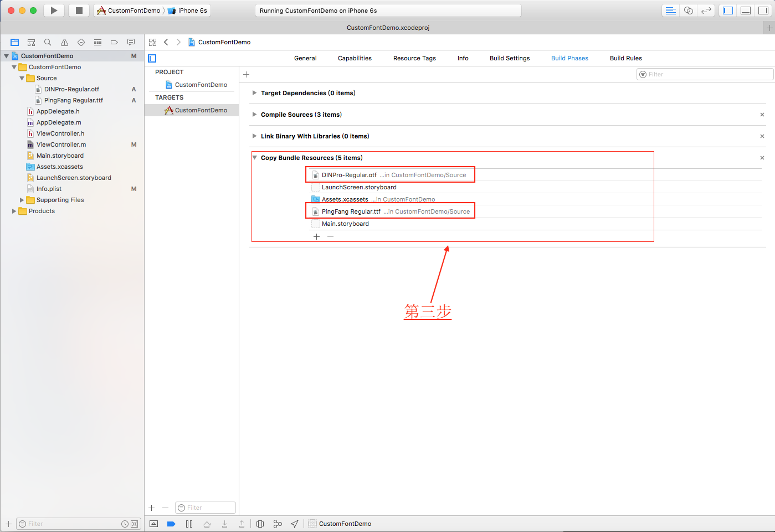Open the Find navigator search icon

[48, 42]
